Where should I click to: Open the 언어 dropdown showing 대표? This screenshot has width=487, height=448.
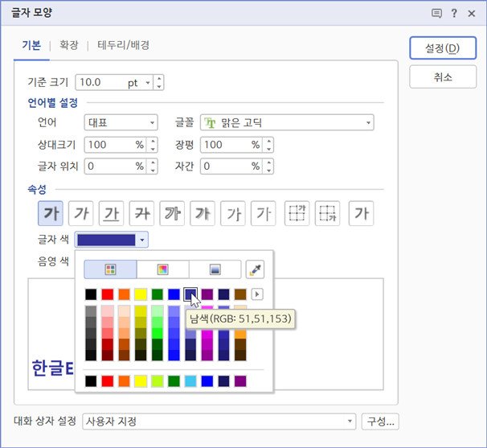click(121, 122)
